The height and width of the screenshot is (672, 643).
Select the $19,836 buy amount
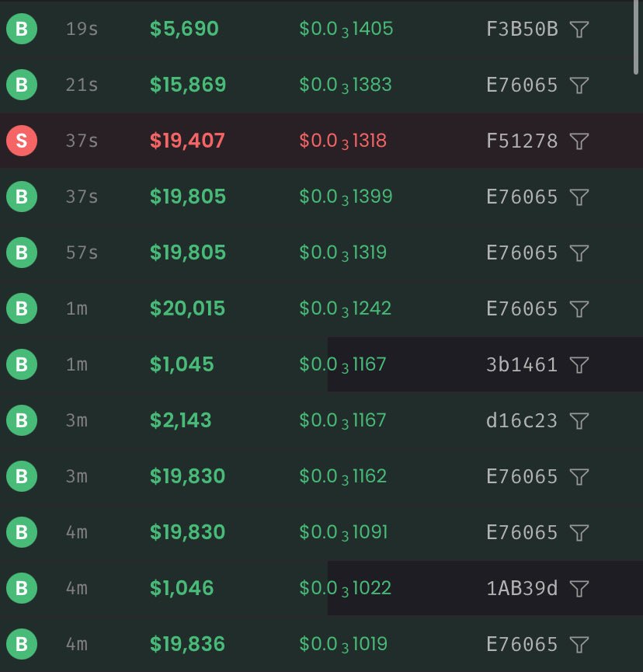(187, 644)
